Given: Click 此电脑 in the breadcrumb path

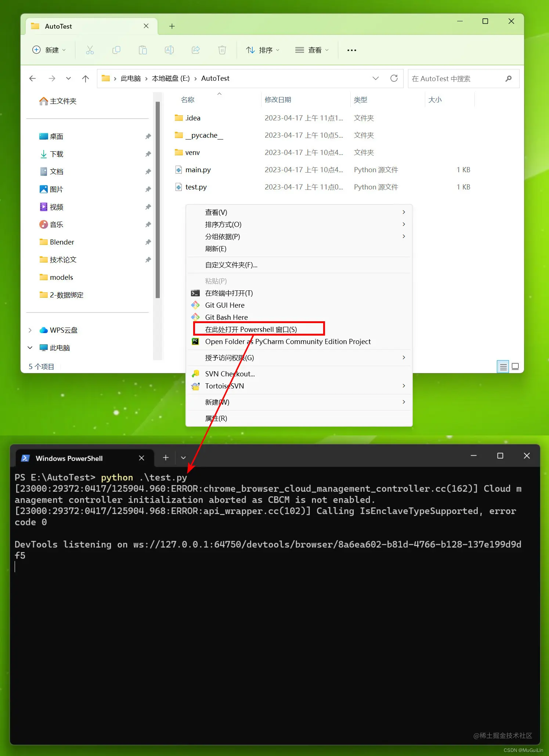Looking at the screenshot, I should coord(131,78).
